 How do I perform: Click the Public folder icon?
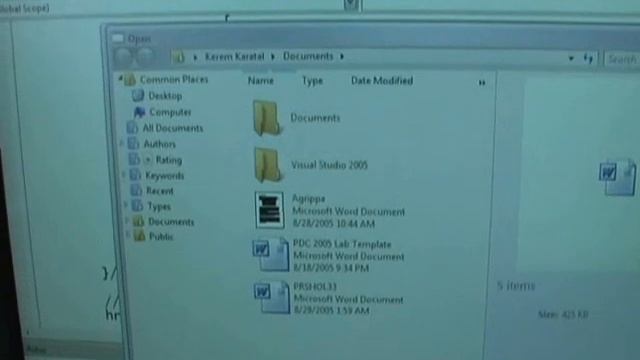point(140,236)
